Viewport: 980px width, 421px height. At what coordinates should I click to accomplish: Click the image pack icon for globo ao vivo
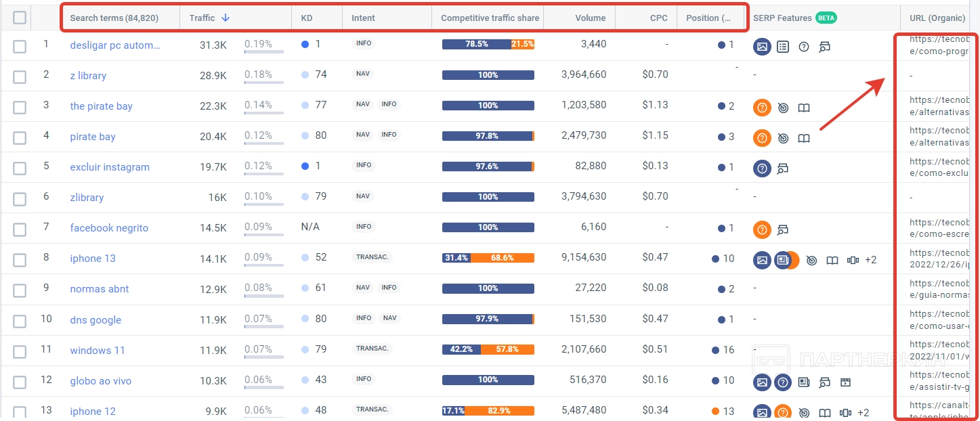(x=762, y=382)
